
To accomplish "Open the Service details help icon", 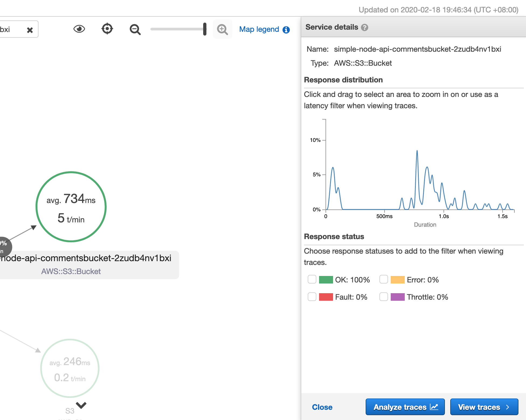I will (365, 27).
